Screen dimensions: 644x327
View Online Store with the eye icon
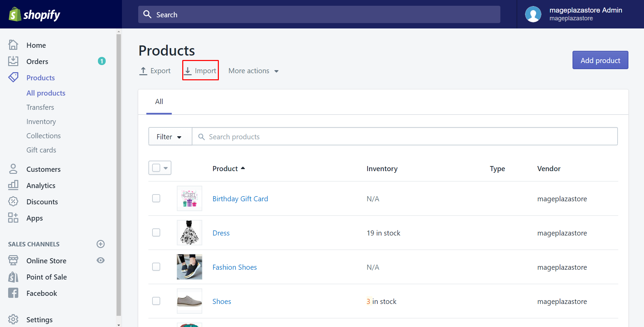(101, 261)
